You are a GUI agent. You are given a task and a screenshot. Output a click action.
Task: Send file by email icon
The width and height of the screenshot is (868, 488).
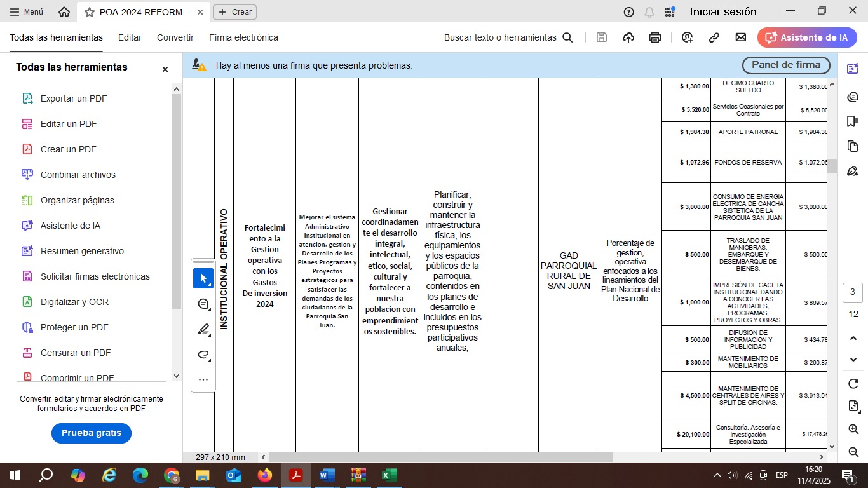pos(740,37)
